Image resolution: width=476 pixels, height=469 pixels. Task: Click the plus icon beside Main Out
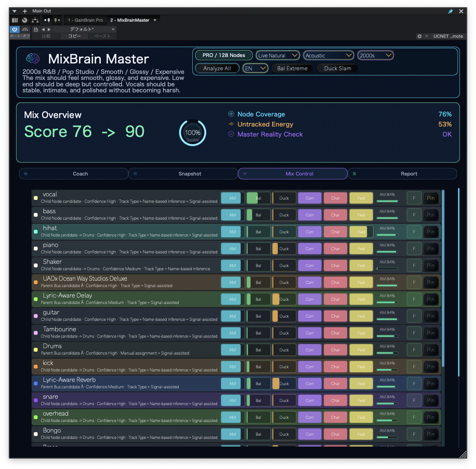click(25, 11)
